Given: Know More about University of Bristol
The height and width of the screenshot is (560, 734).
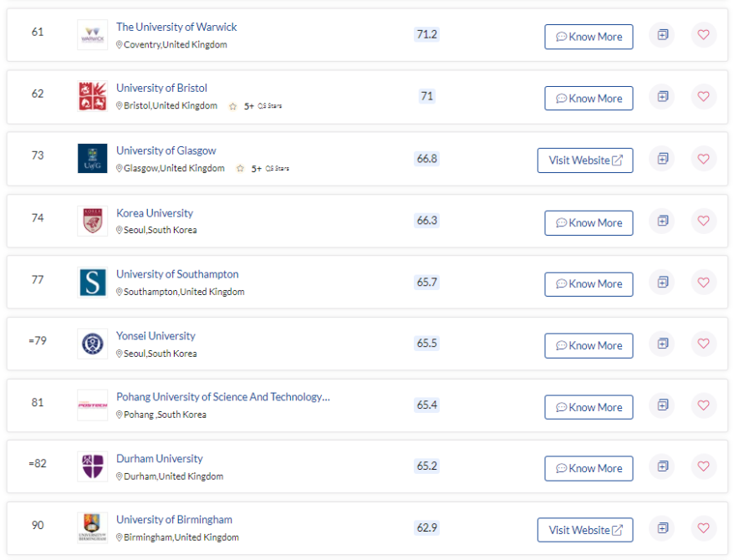Looking at the screenshot, I should pos(589,99).
